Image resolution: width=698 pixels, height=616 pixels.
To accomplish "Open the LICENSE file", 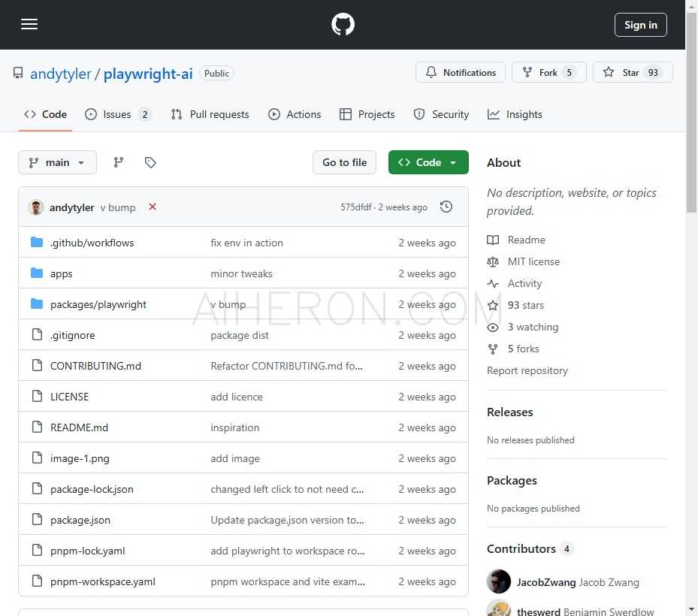I will [x=69, y=397].
